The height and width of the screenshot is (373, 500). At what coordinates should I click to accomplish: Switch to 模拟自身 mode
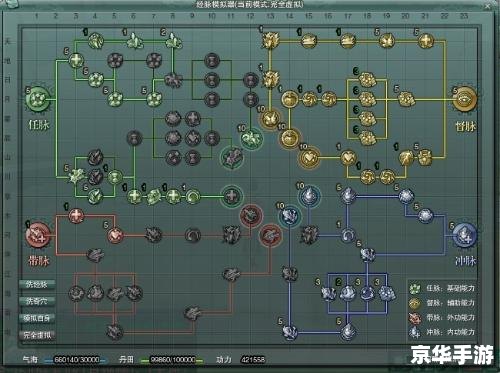click(37, 318)
